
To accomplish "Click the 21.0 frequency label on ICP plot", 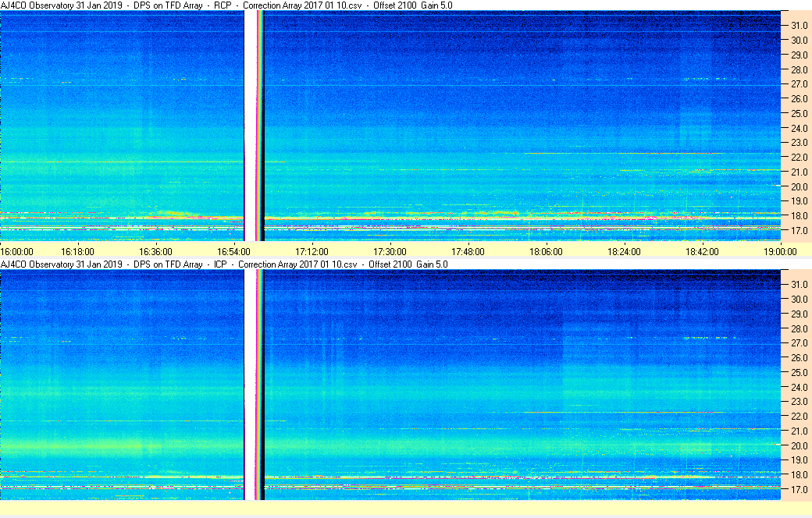I will pos(799,431).
